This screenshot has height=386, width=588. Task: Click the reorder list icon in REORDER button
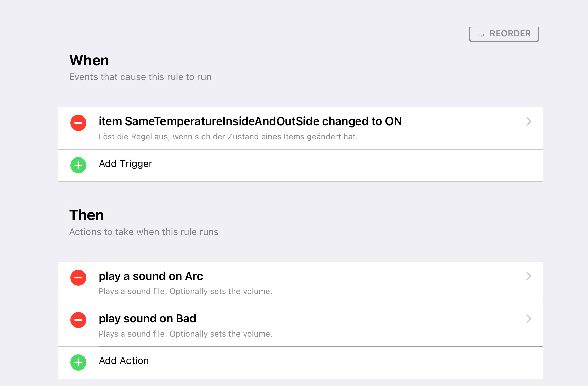(481, 34)
